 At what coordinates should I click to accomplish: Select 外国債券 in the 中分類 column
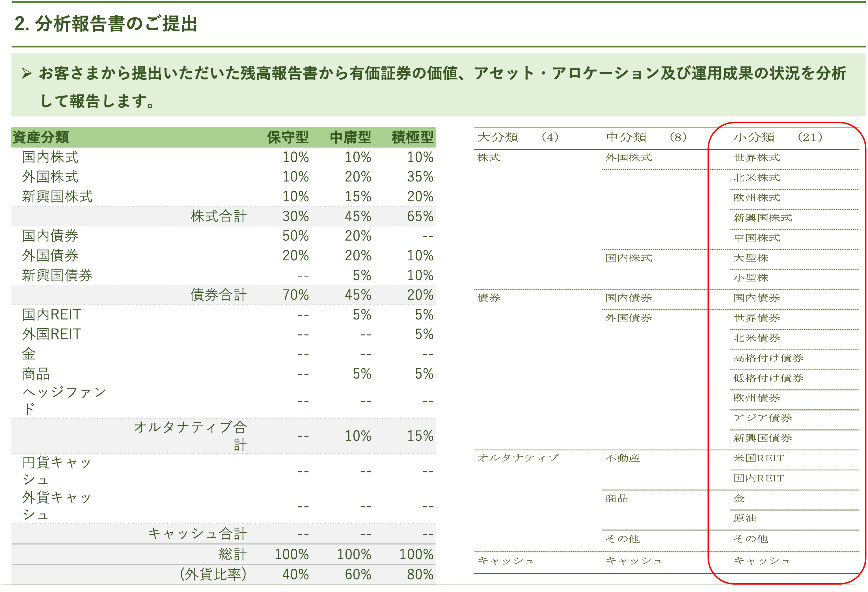[x=629, y=318]
